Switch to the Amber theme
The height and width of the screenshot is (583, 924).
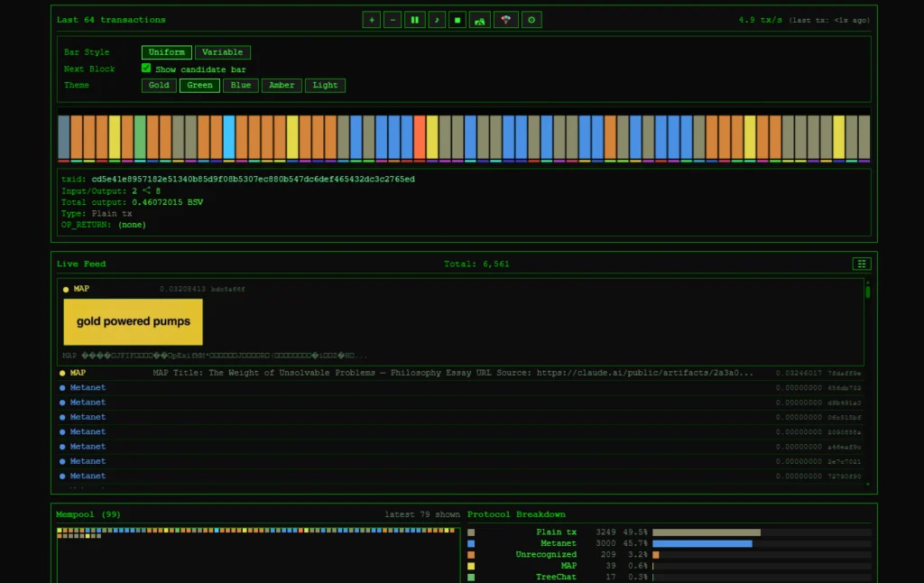[x=282, y=86]
